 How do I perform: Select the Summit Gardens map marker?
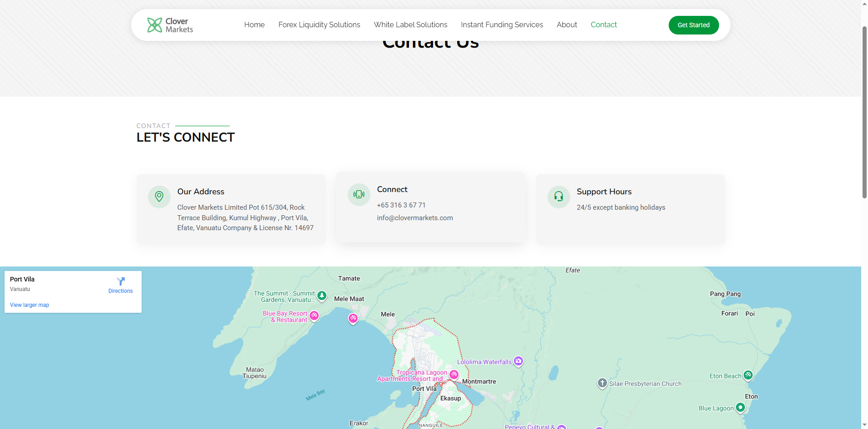point(322,296)
